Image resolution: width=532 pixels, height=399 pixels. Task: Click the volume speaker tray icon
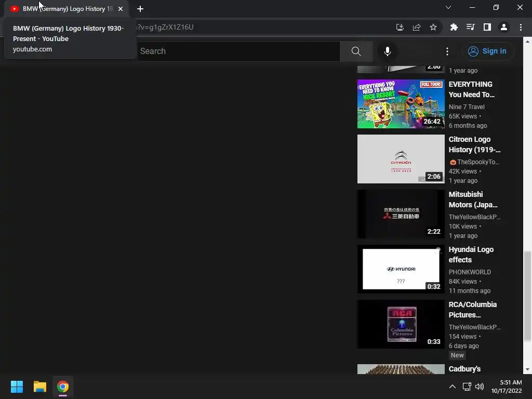point(480,387)
